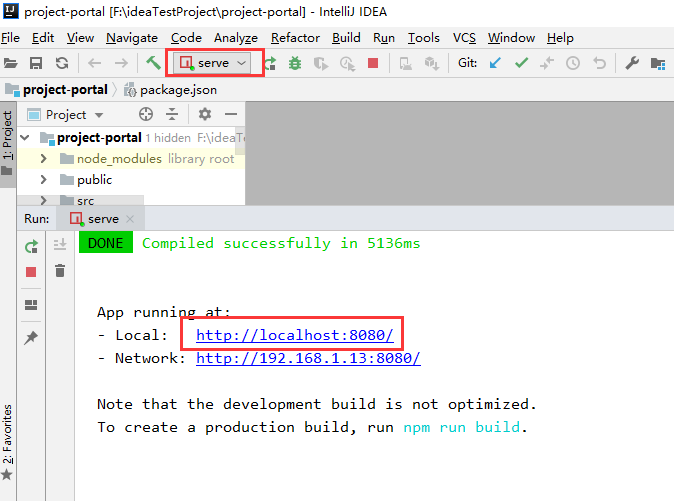Clear console with the trash icon
The image size is (674, 501).
click(x=60, y=271)
